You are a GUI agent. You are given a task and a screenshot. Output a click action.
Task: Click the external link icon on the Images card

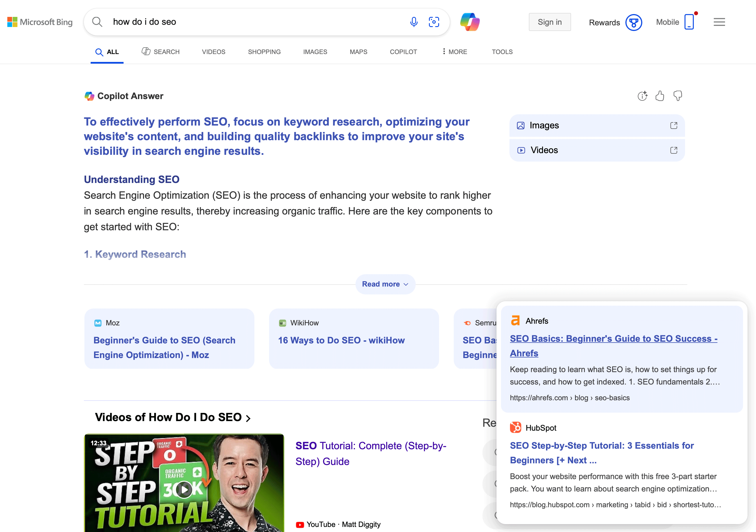coord(674,126)
